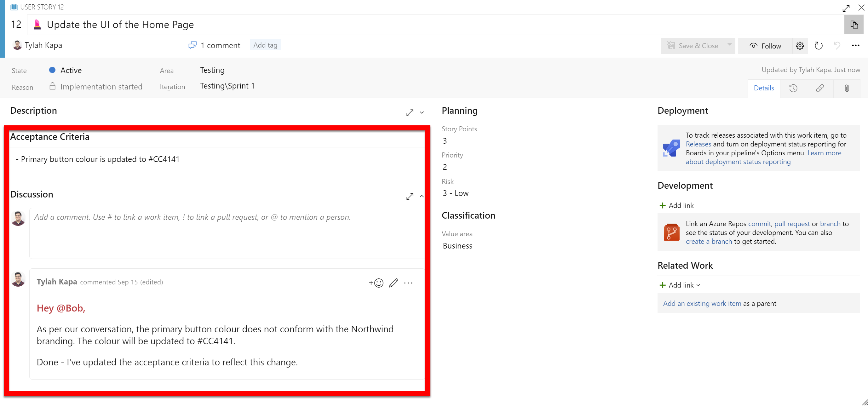Screen dimensions: 868x406
Task: Open comment ellipsis options menu
Action: click(x=408, y=283)
